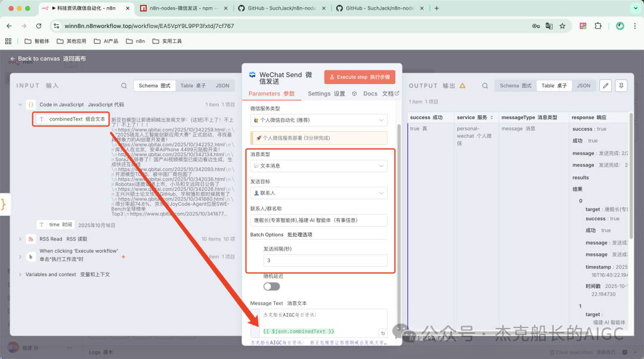Switch to Settings 设置 tab

[x=327, y=94]
